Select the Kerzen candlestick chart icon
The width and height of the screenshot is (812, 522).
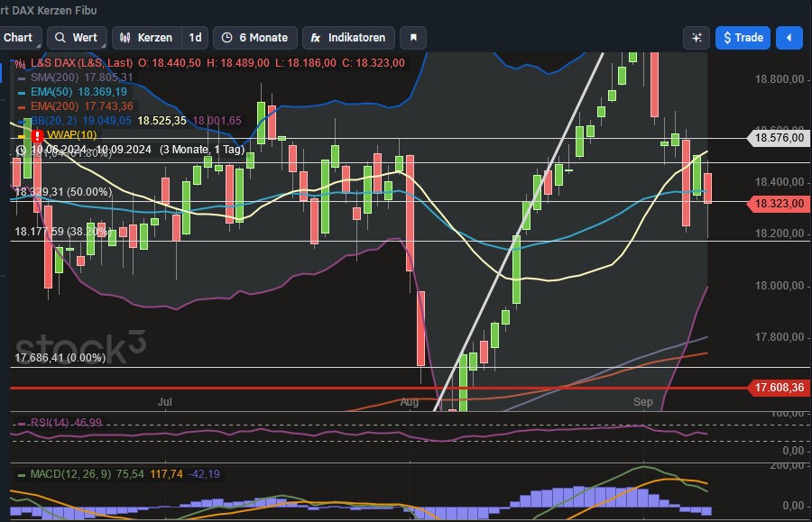coord(126,38)
